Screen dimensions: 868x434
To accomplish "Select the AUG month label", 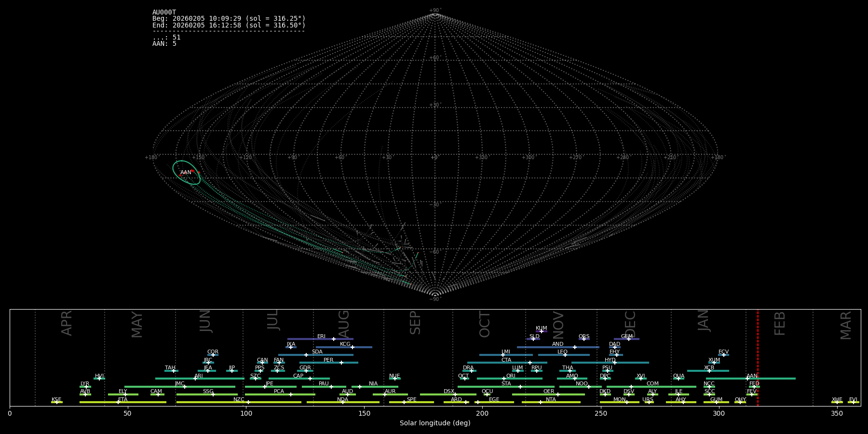I will click(344, 323).
